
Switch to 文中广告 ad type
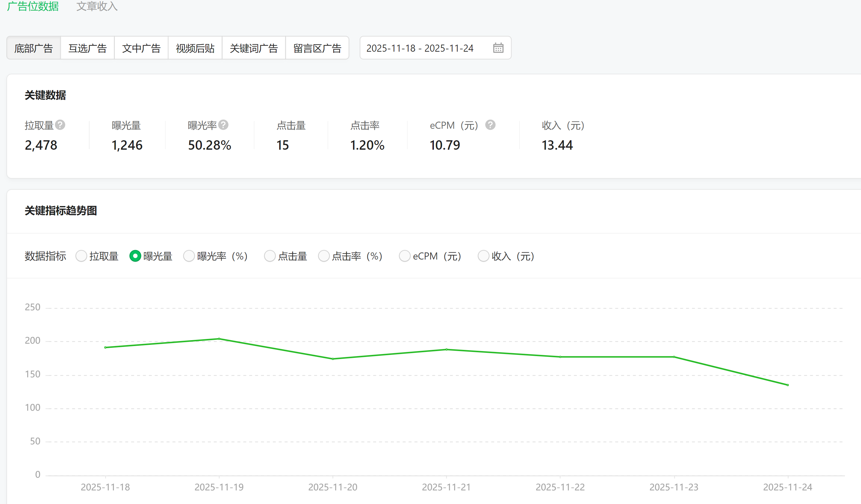click(141, 48)
